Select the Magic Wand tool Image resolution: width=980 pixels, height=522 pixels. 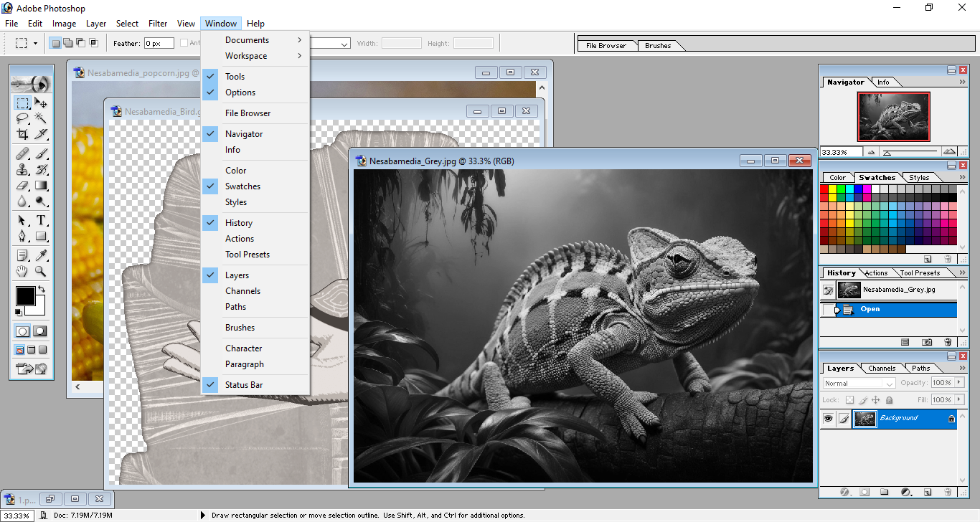click(41, 118)
